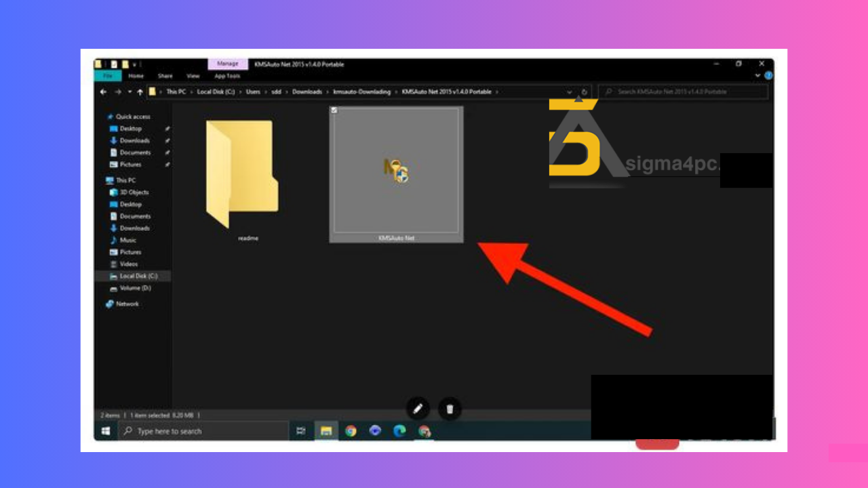Viewport: 868px width, 488px height.
Task: Click This PC in the address bar
Action: point(176,91)
